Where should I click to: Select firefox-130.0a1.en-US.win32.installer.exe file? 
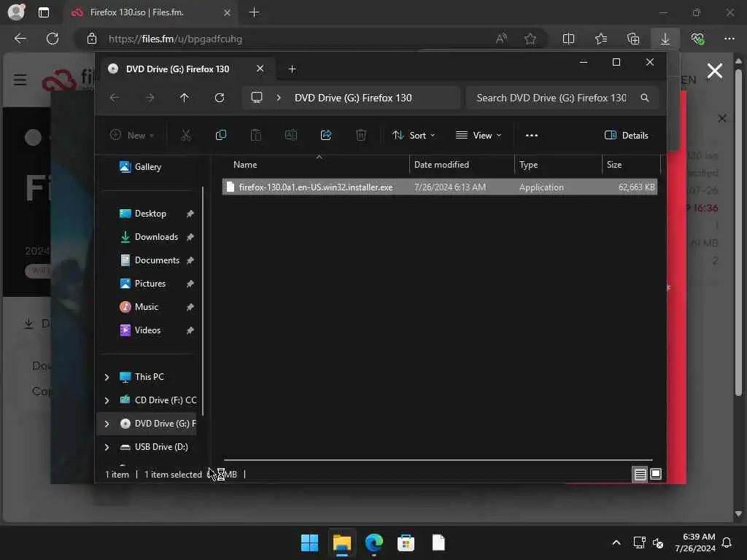click(x=440, y=187)
